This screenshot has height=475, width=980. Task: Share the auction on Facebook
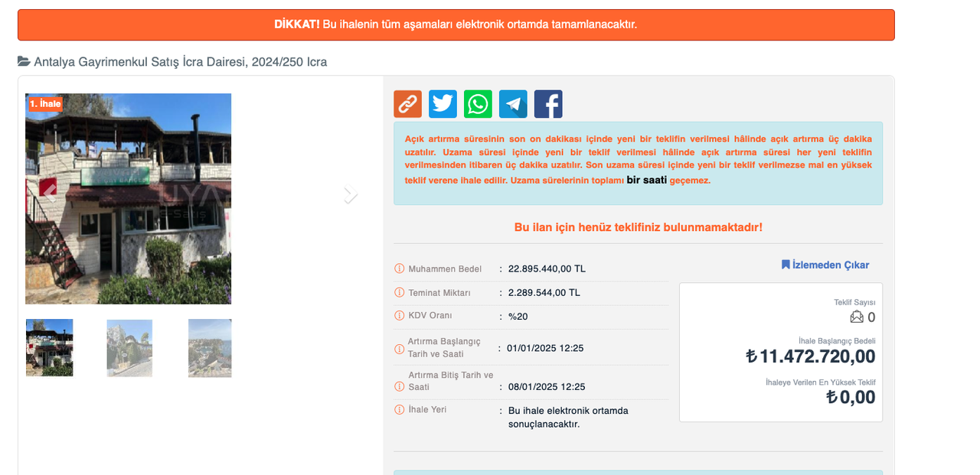tap(548, 104)
